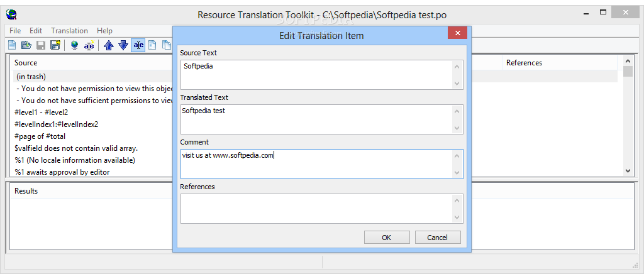The height and width of the screenshot is (274, 644).
Task: Click up arrow of Translated Text scrollbar
Action: point(457,111)
